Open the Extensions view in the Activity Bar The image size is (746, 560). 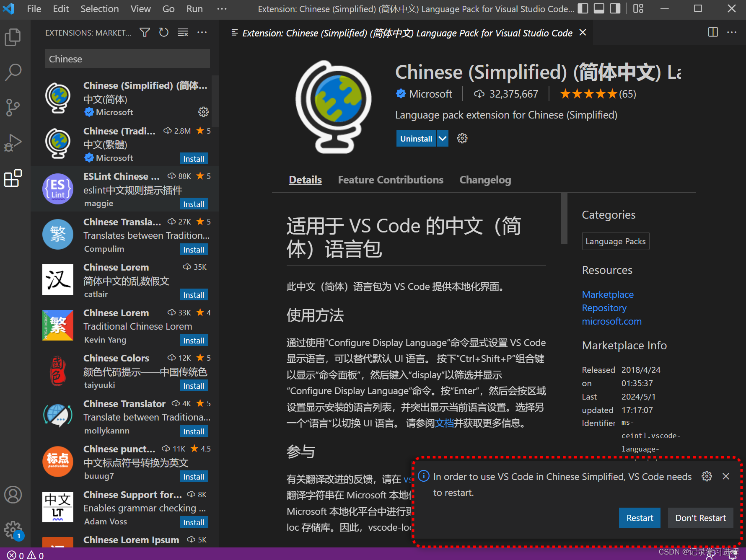point(13,178)
